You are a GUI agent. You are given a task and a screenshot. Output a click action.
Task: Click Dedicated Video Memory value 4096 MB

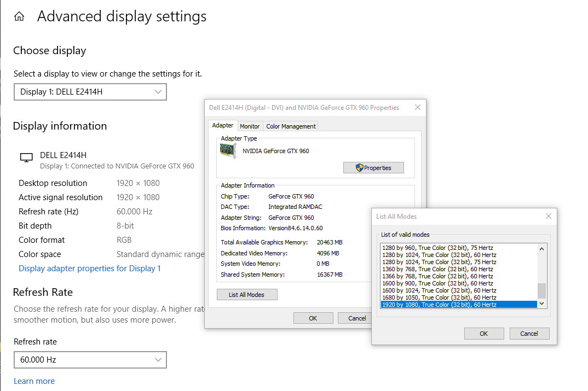click(x=328, y=253)
